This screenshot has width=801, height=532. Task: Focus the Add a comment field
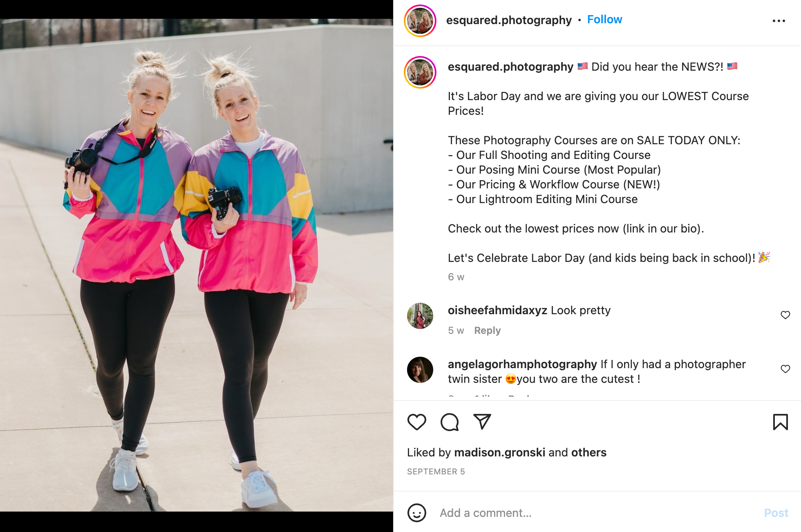tap(597, 513)
